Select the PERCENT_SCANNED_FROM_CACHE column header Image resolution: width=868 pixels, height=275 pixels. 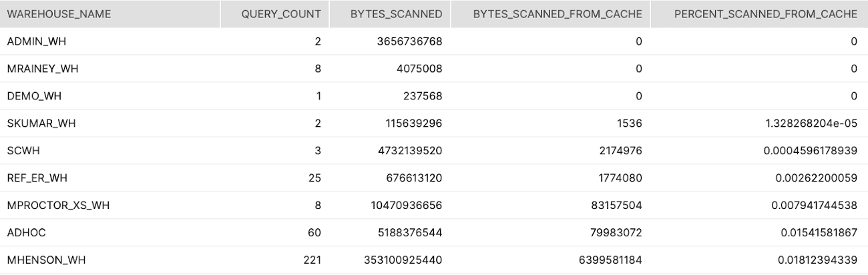765,14
